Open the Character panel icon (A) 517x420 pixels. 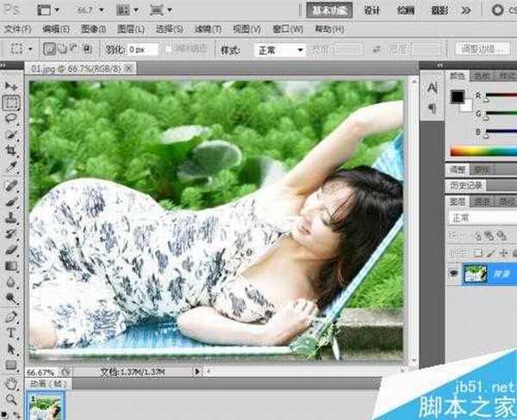tap(433, 89)
